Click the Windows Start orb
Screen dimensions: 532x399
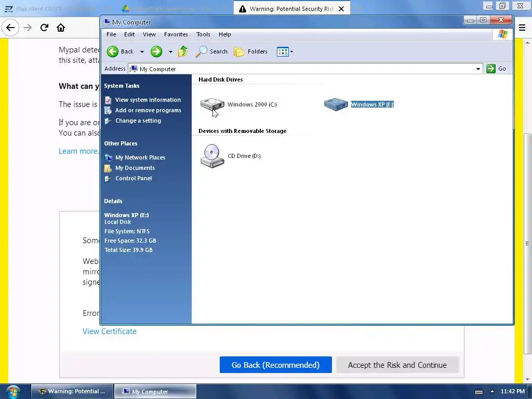[13, 392]
